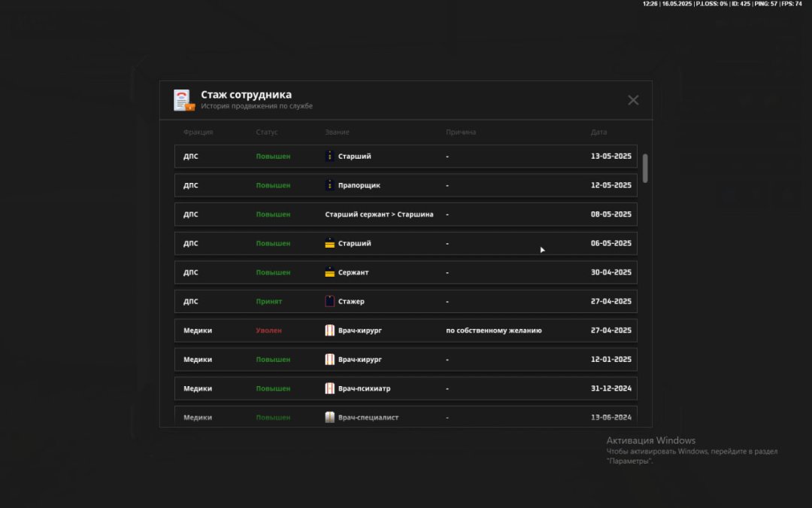The height and width of the screenshot is (508, 812).
Task: Click the rank icon next to Прапорщик
Action: (x=329, y=185)
